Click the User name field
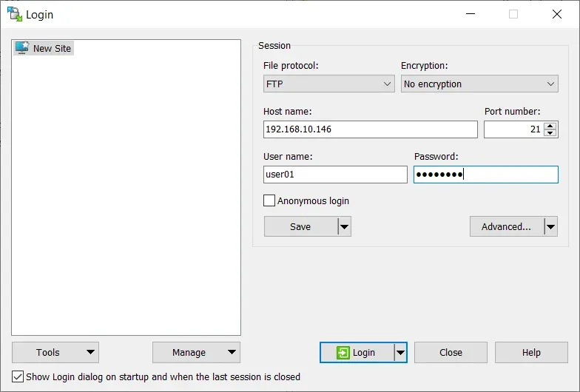The image size is (580, 392). click(335, 175)
